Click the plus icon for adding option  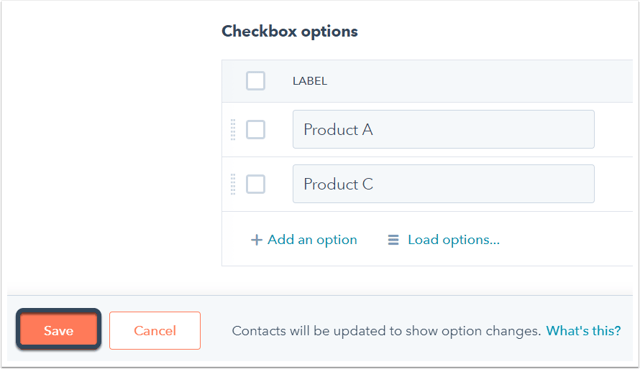[x=256, y=240]
